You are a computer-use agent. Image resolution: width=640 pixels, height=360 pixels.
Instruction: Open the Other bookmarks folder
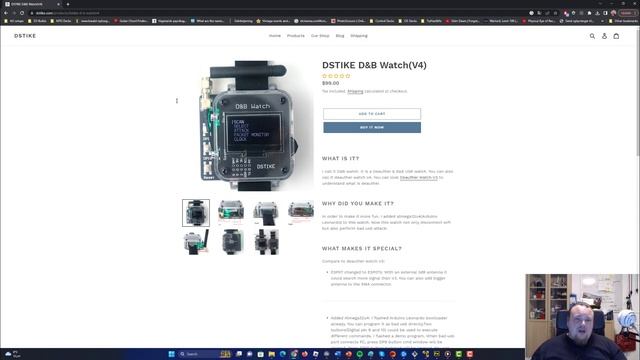click(623, 21)
